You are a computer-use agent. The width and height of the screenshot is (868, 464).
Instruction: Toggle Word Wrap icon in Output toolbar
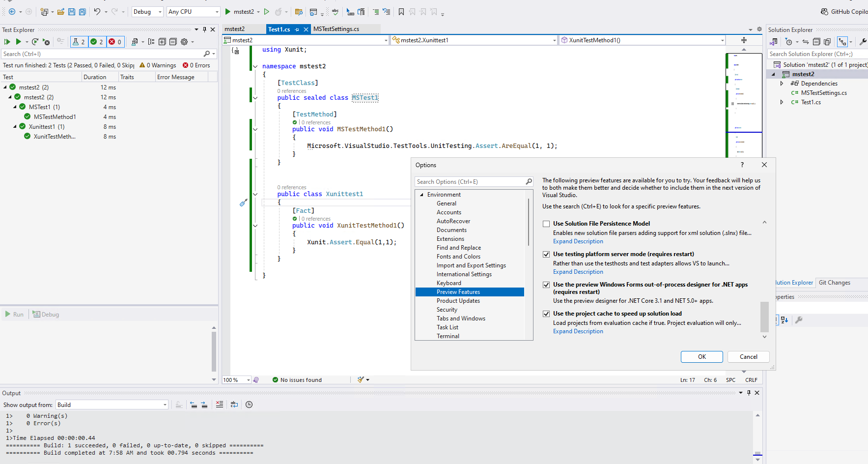click(x=234, y=405)
